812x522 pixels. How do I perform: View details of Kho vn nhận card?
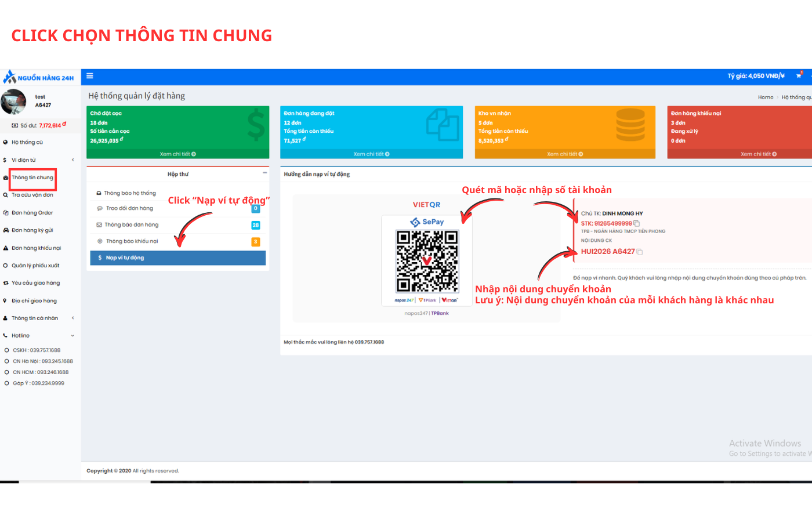[564, 154]
